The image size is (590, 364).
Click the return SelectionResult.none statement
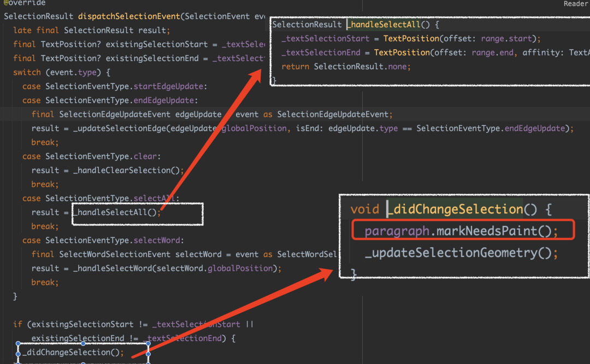click(346, 67)
